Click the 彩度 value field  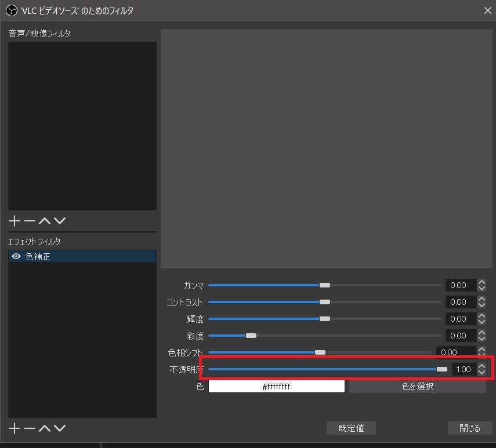pyautogui.click(x=461, y=336)
